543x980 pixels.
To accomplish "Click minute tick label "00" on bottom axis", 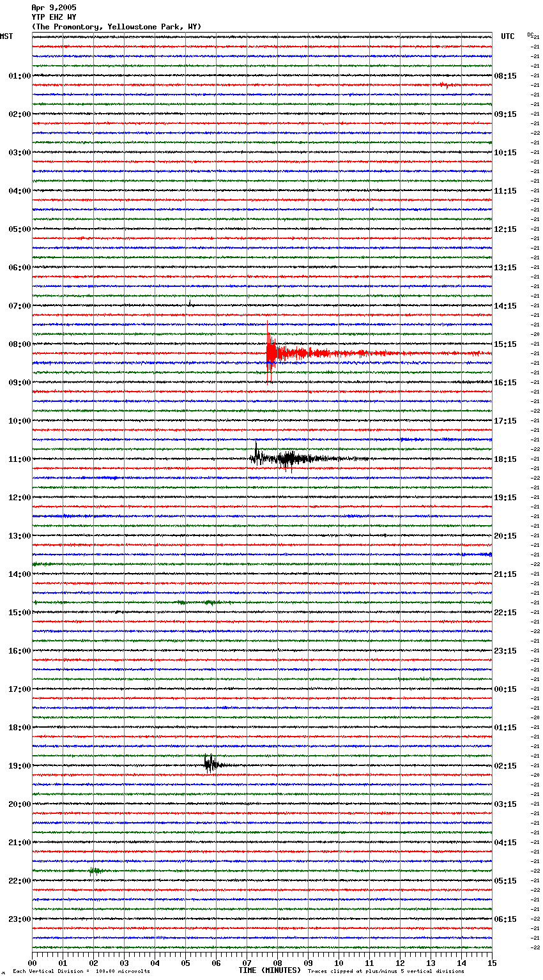I will point(32,963).
